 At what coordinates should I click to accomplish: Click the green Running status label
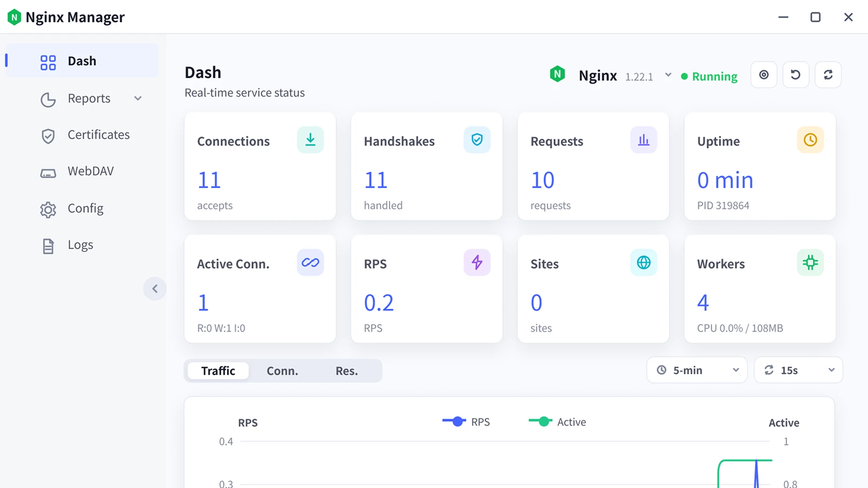click(714, 76)
